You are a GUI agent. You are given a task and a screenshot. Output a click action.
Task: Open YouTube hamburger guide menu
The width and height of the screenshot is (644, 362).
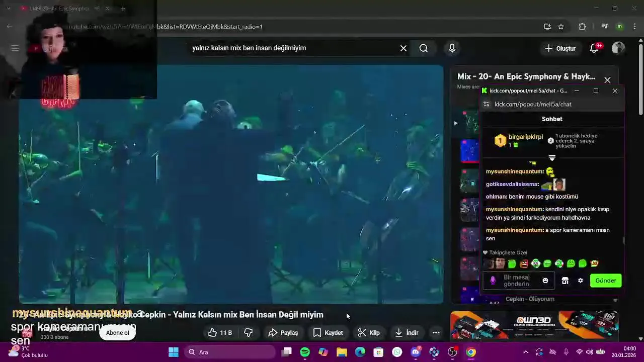tap(15, 48)
